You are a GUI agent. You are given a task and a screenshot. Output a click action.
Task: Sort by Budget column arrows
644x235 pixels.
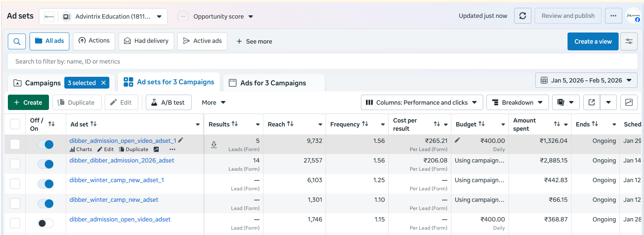[482, 124]
